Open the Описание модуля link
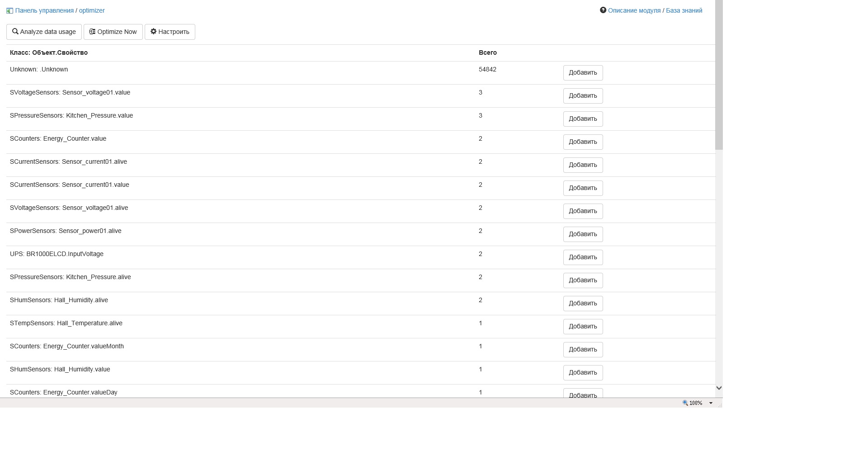This screenshot has height=475, width=868. coord(634,10)
